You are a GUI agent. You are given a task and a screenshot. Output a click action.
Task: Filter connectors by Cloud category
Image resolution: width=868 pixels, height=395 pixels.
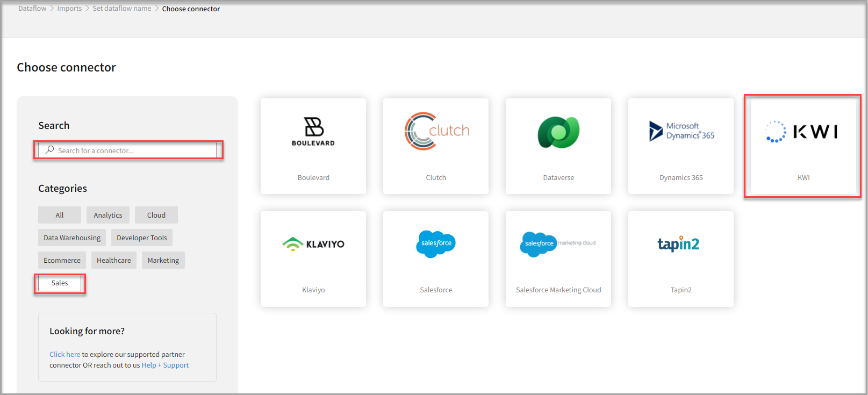[156, 215]
